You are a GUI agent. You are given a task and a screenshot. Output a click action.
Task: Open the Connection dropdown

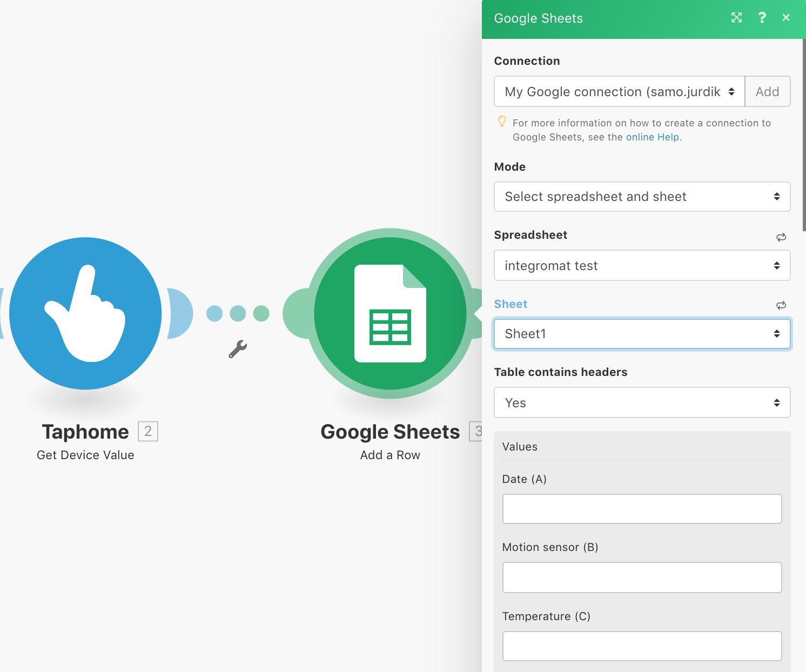(619, 92)
